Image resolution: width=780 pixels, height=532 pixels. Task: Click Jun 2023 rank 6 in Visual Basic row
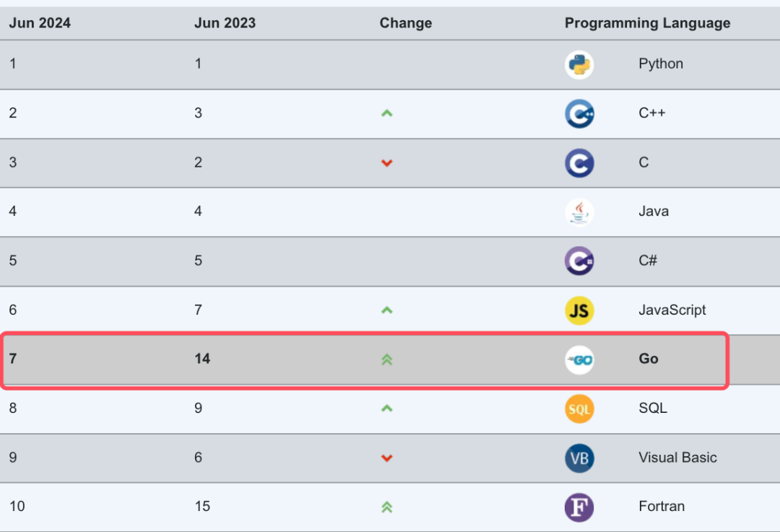198,458
